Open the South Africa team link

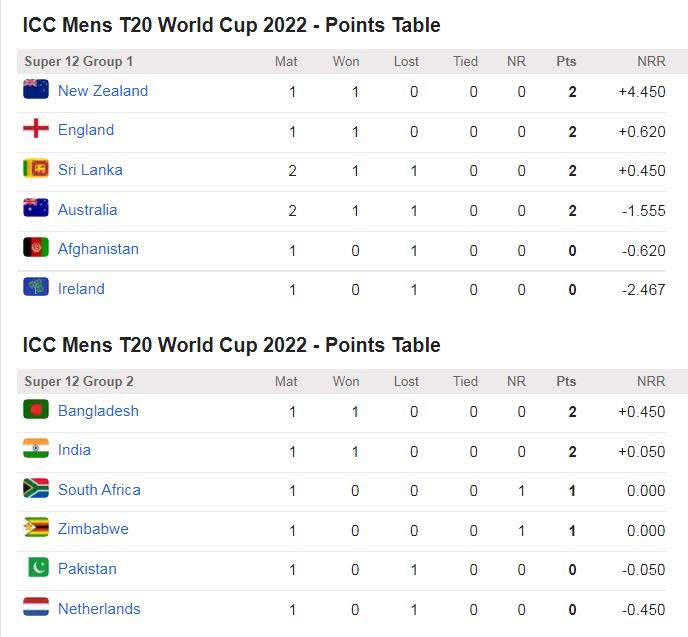[x=99, y=490]
